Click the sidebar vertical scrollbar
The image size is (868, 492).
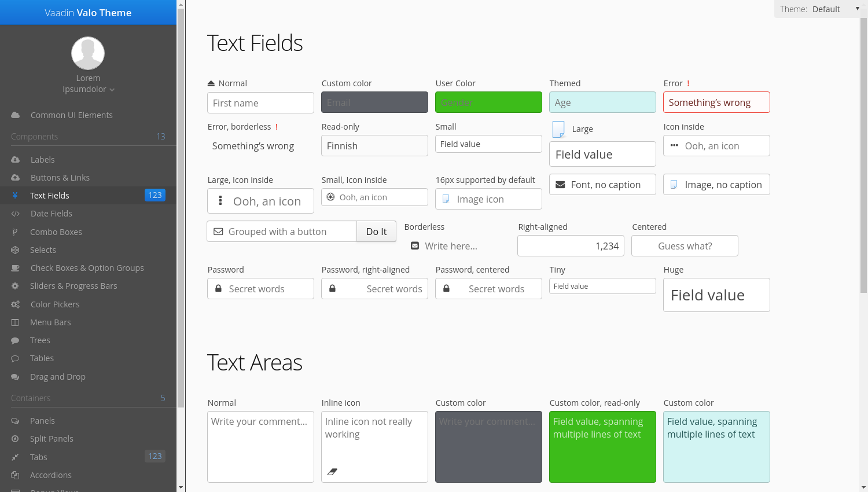coord(181,208)
